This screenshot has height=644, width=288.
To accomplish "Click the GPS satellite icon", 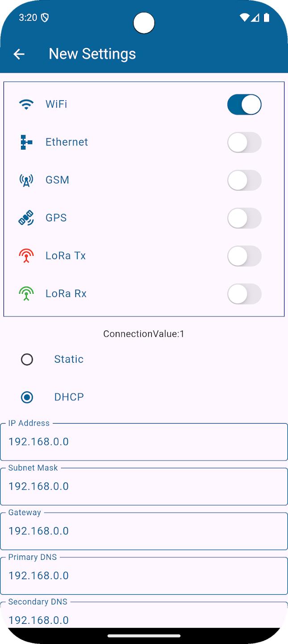I will pos(26,218).
